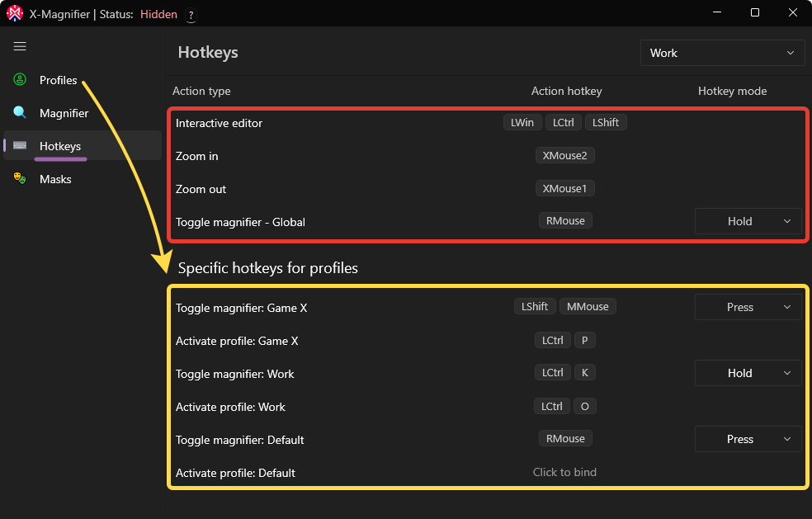Click the hamburger menu icon
812x519 pixels.
(20, 47)
